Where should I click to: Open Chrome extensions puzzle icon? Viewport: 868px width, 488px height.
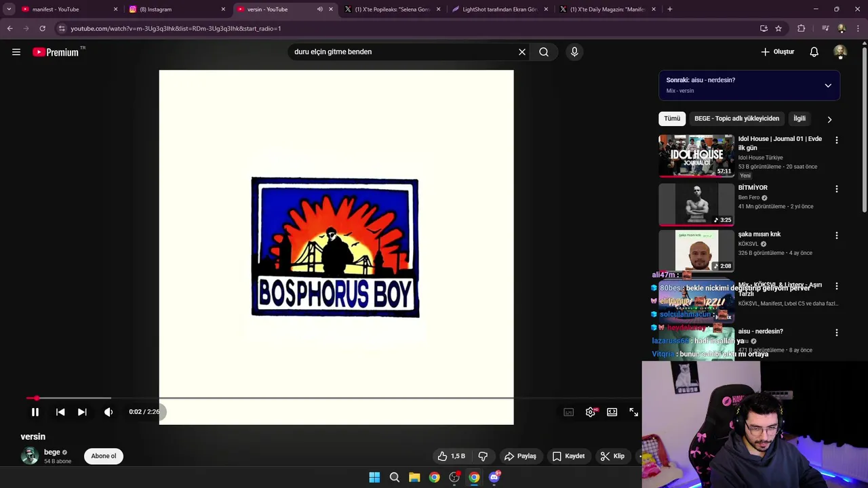[802, 28]
